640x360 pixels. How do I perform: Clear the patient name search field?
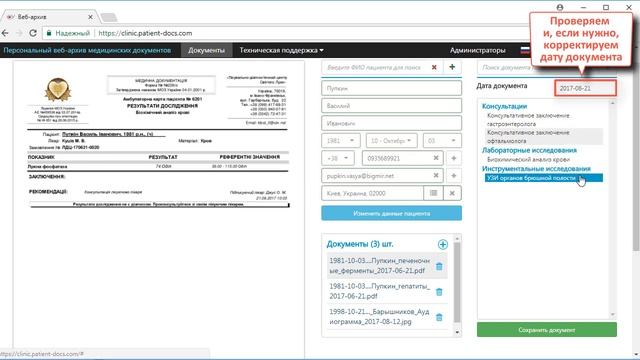pyautogui.click(x=434, y=67)
